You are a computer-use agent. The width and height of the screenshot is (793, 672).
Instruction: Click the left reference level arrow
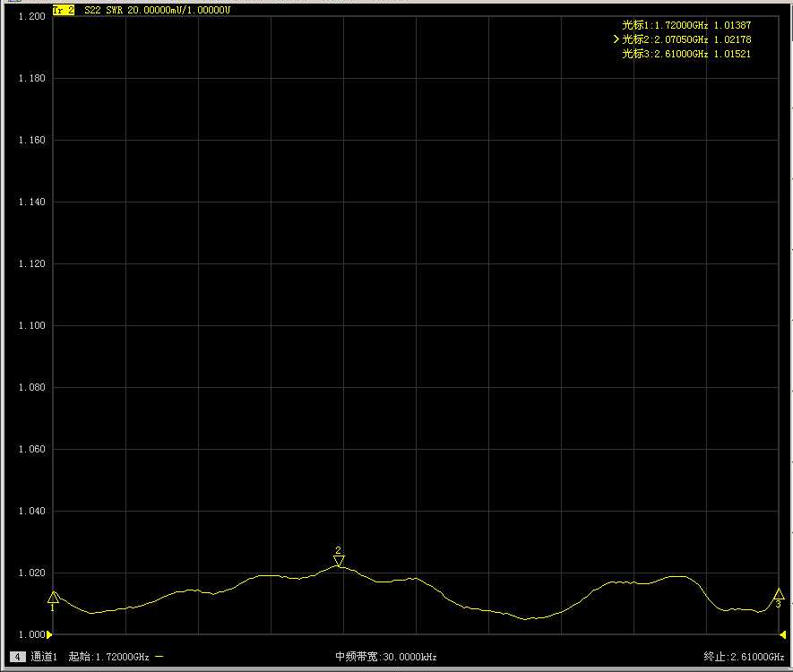coord(49,634)
